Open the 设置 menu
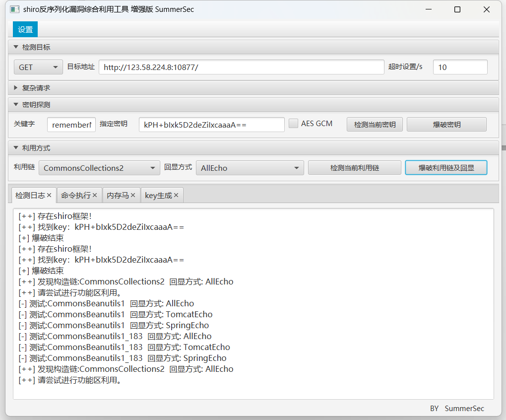The height and width of the screenshot is (420, 506). click(25, 29)
